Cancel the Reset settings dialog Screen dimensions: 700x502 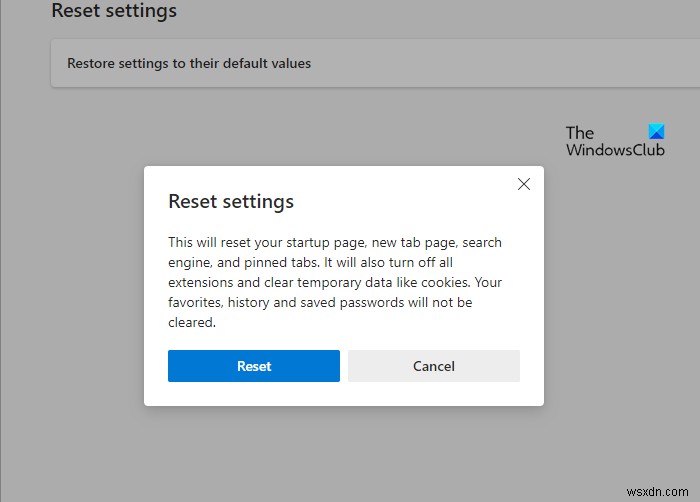click(433, 366)
